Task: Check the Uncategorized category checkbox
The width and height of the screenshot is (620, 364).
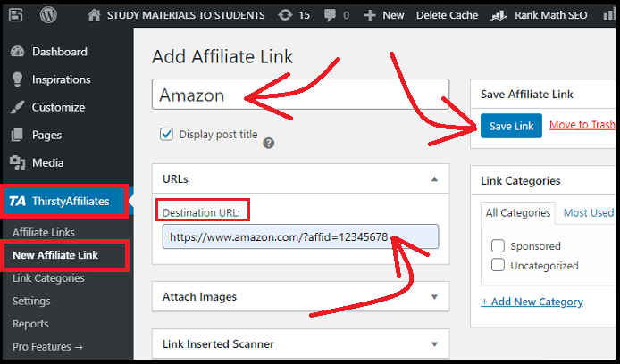Action: click(498, 264)
